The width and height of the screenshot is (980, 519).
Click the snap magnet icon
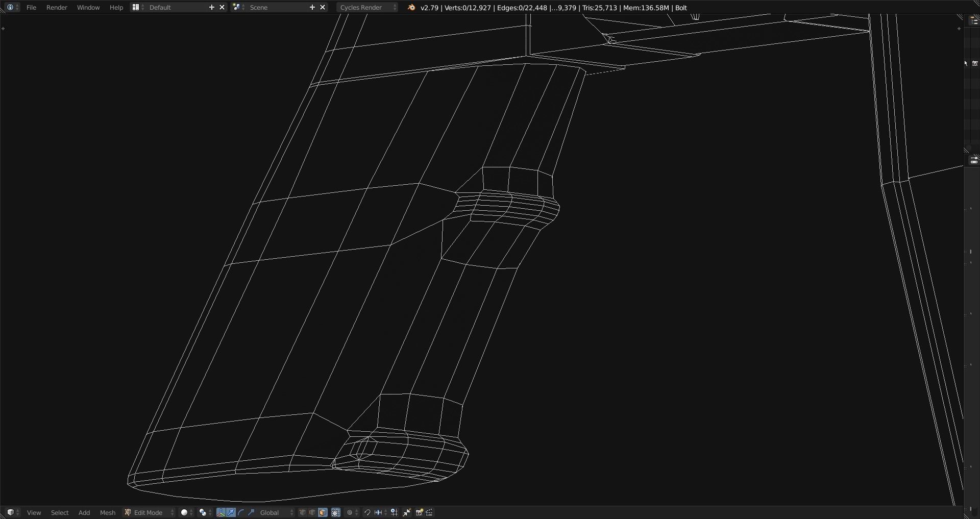click(367, 512)
